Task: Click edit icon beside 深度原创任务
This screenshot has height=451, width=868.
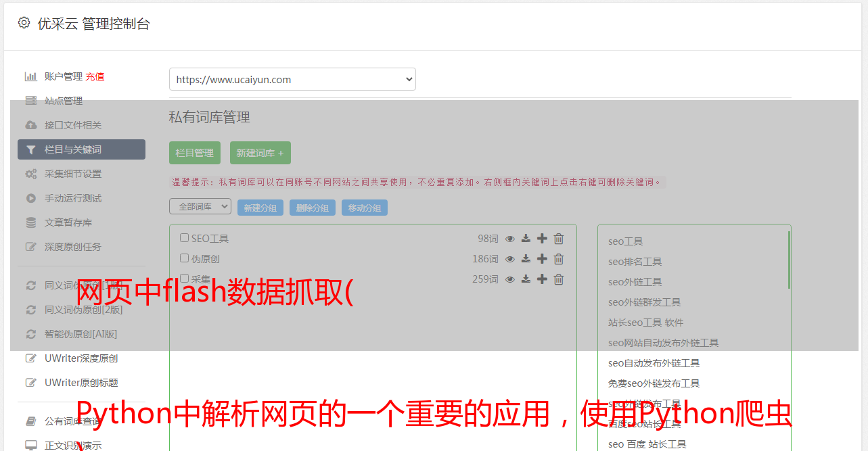Action: (31, 247)
